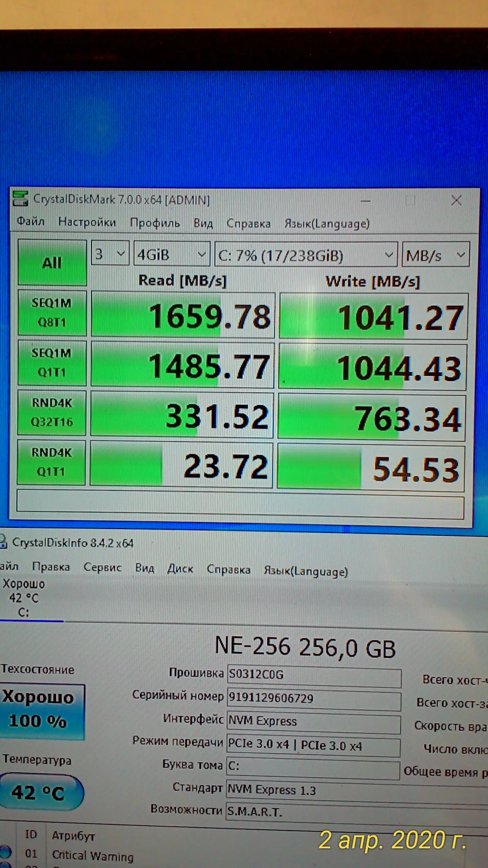Open the Сервис menu
Viewport: 488px width, 868px height.
coord(103,567)
